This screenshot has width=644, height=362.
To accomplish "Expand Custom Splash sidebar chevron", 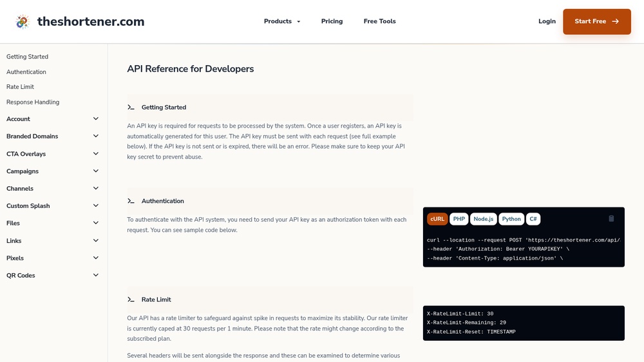I will coord(96,205).
